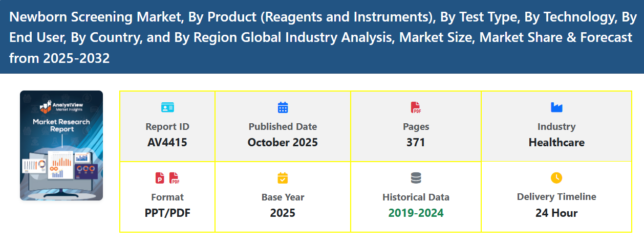The width and height of the screenshot is (644, 247).
Task: Click the Historical Data database icon
Action: (416, 178)
